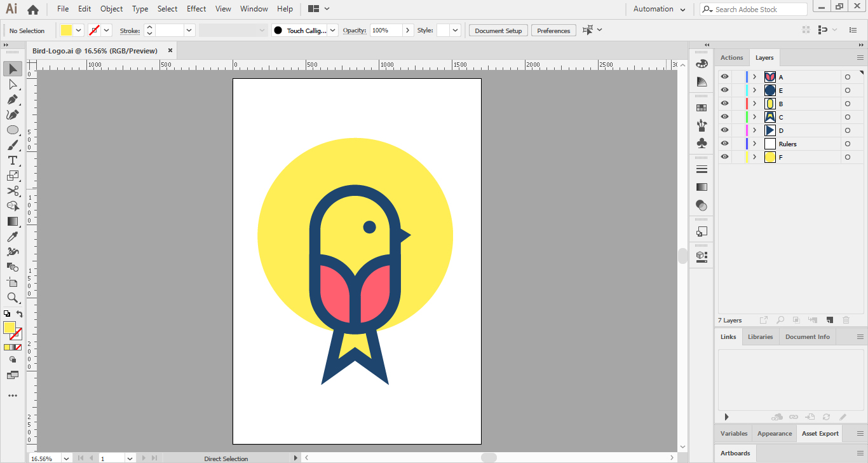Select the Blend tool
Viewport: 868px width, 463px height.
click(x=13, y=267)
